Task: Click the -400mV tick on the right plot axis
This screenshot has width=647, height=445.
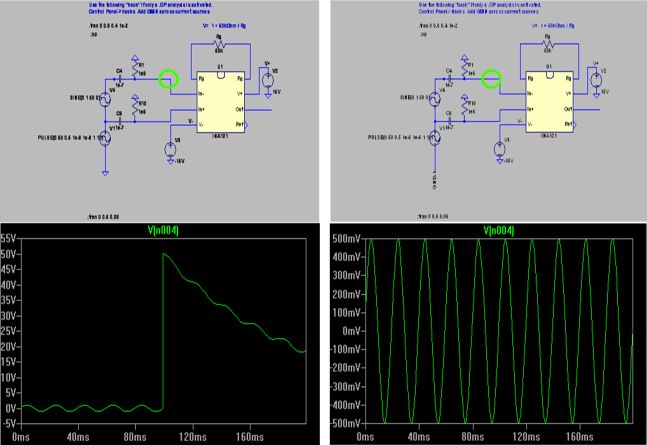Action: click(x=346, y=405)
